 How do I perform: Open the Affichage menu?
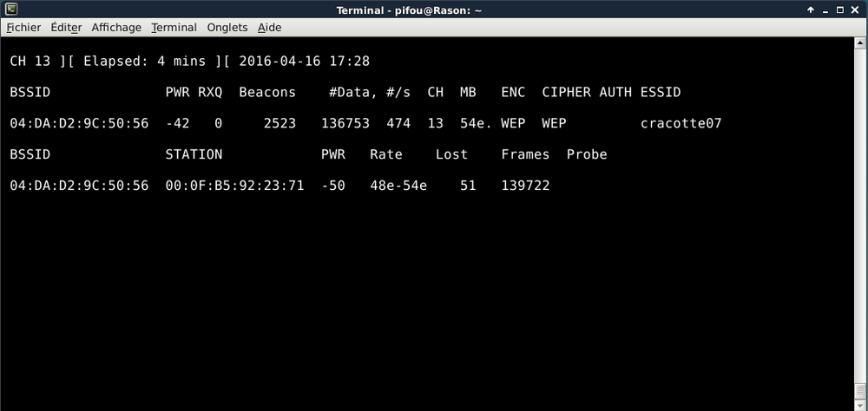pyautogui.click(x=116, y=27)
